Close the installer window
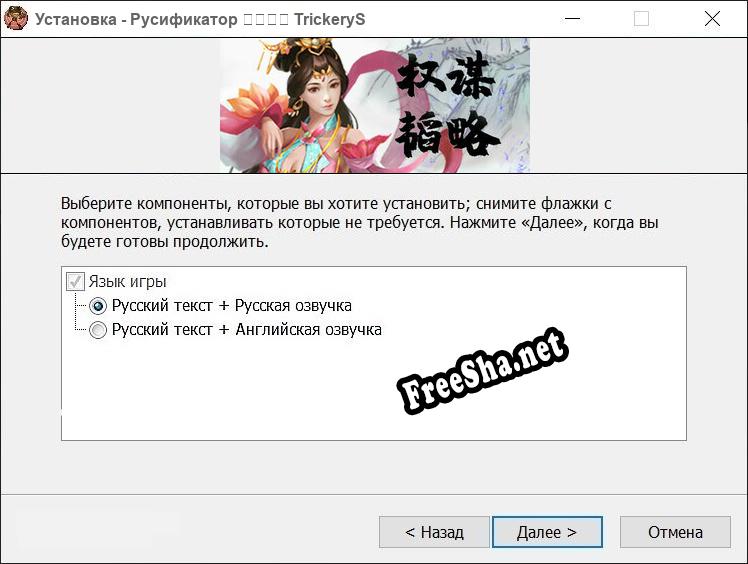Screen dimensions: 748x564 point(712,18)
